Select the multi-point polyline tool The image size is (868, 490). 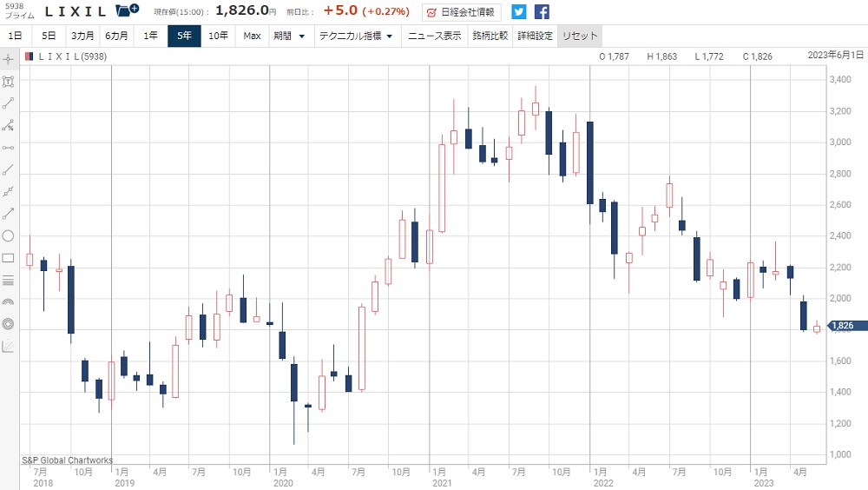(x=8, y=192)
